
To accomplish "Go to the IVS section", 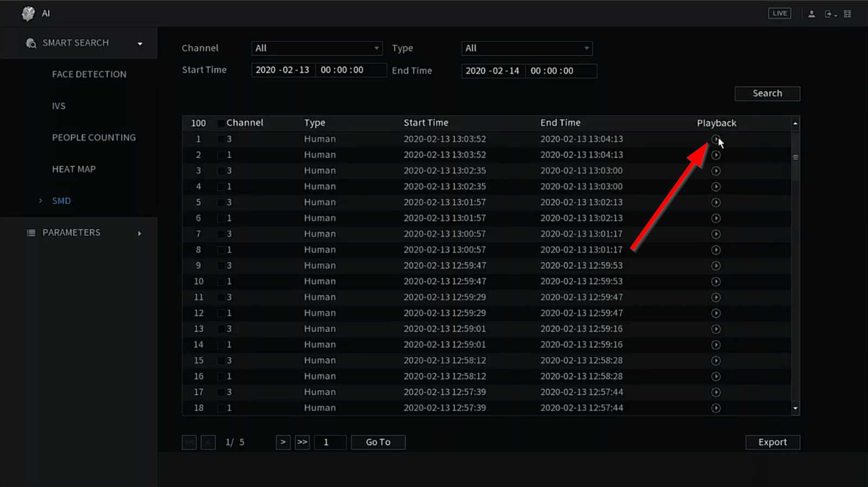I will pyautogui.click(x=59, y=106).
